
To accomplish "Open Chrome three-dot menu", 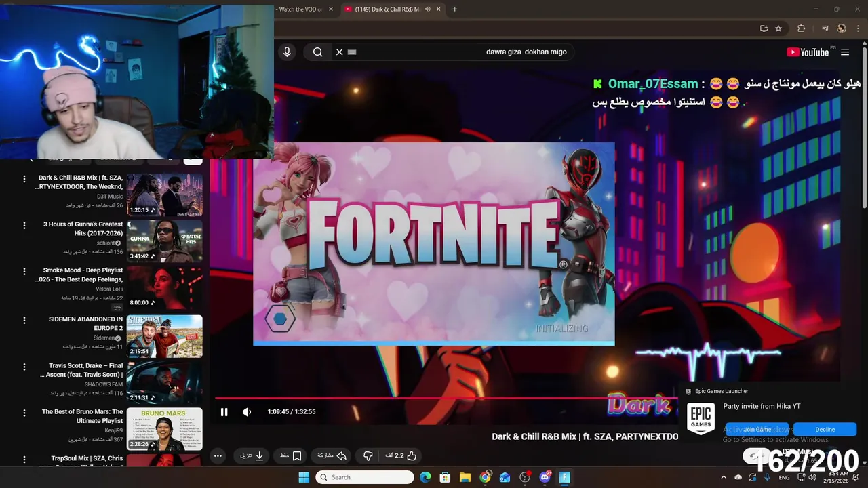I will [x=857, y=28].
